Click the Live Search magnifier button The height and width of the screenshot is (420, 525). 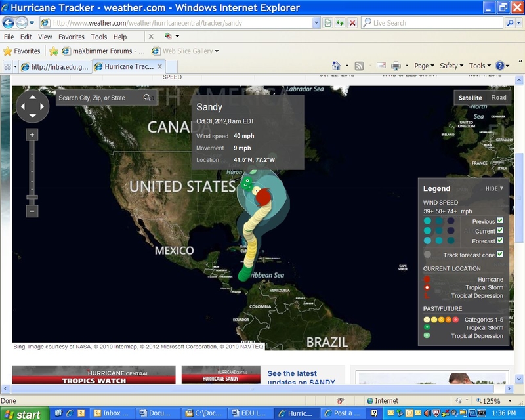510,23
